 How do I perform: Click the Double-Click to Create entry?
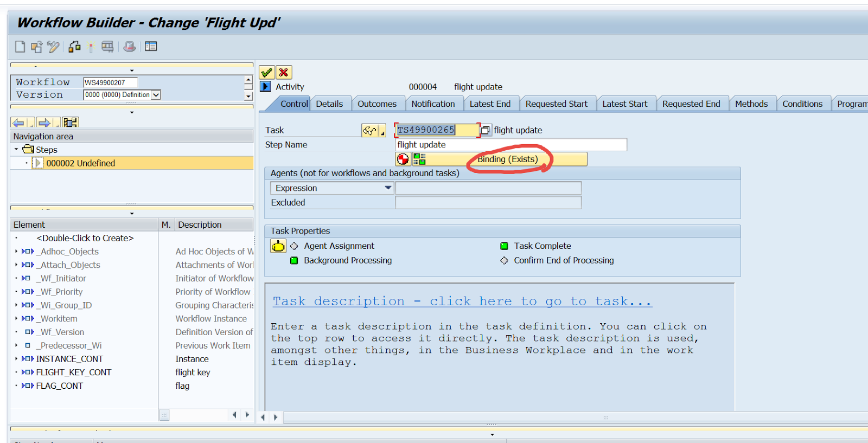(85, 238)
